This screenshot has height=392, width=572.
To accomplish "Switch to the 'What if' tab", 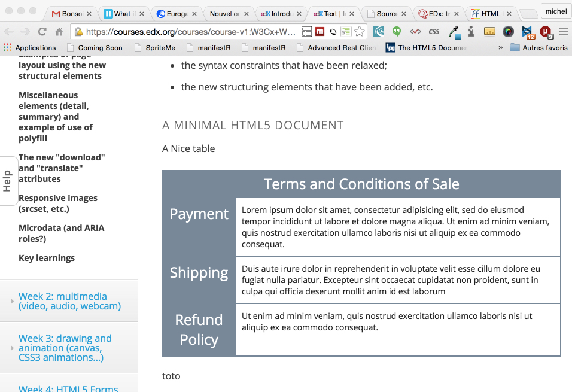I will [x=120, y=14].
